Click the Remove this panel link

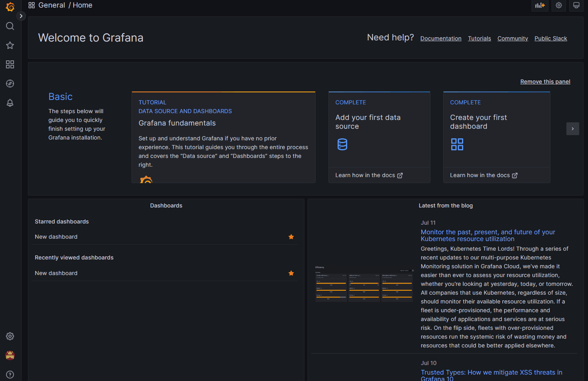coord(545,82)
